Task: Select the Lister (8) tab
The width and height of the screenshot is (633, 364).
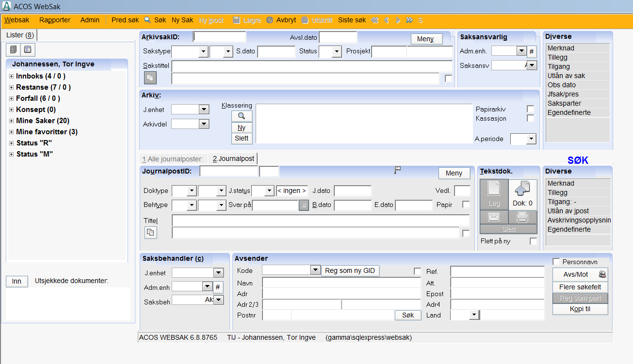Action: (x=20, y=35)
